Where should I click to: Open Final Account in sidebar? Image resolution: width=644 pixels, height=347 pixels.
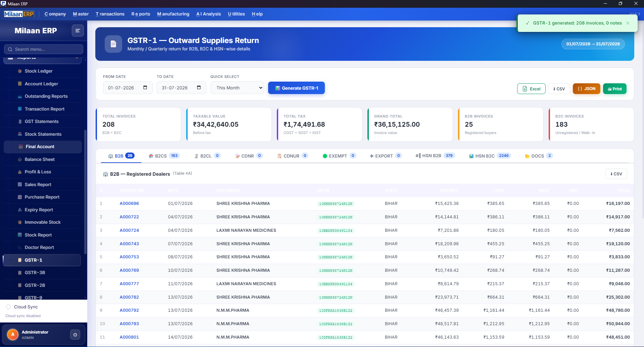[x=43, y=147]
